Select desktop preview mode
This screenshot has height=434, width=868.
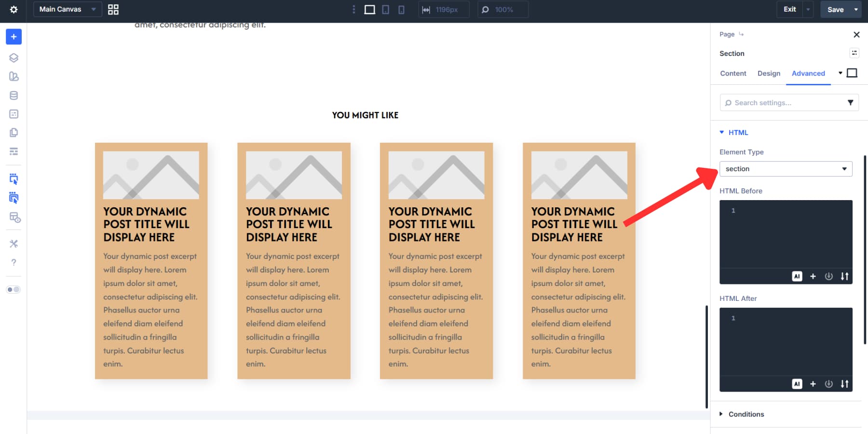click(x=369, y=9)
